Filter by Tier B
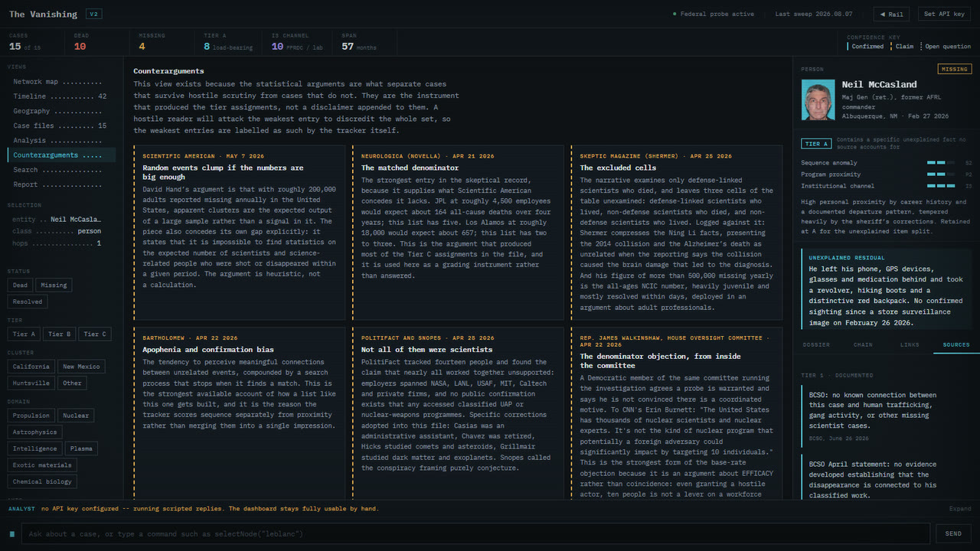980x551 pixels. pos(60,334)
